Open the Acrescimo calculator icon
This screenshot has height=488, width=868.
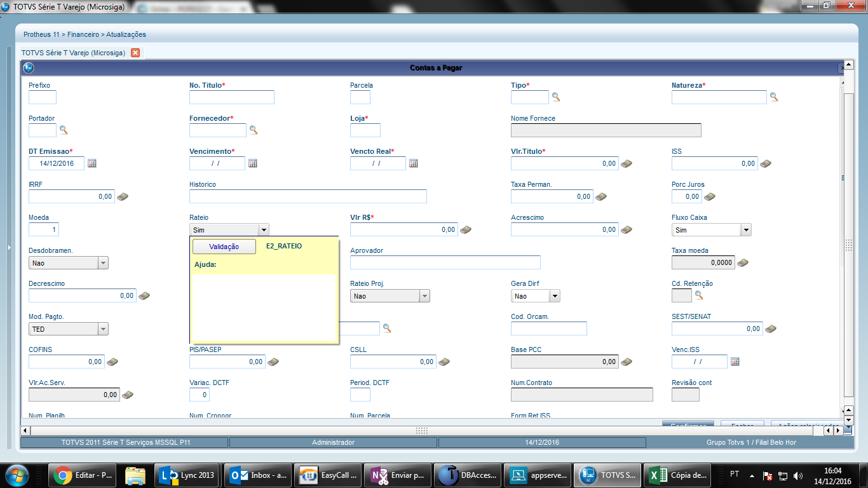pyautogui.click(x=627, y=229)
